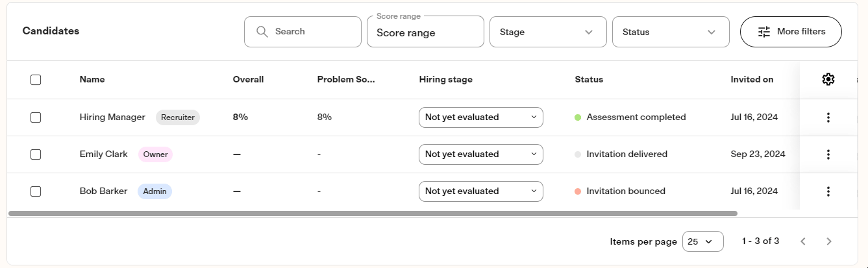Sort by Invited on column header
This screenshot has height=268, width=868.
752,80
